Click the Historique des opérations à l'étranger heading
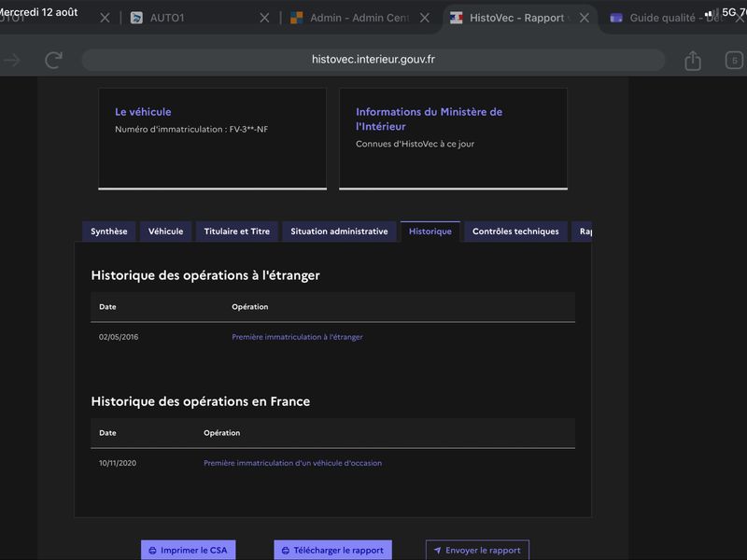 click(x=205, y=275)
